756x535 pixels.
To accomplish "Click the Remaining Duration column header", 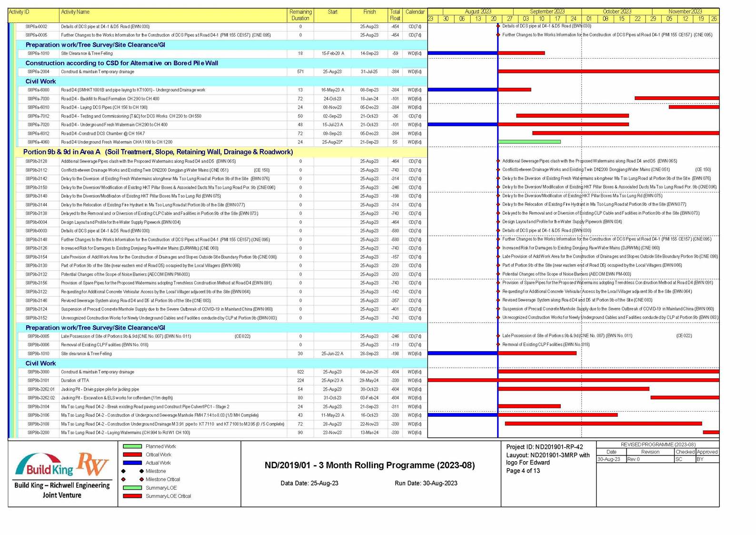I will 300,15.
